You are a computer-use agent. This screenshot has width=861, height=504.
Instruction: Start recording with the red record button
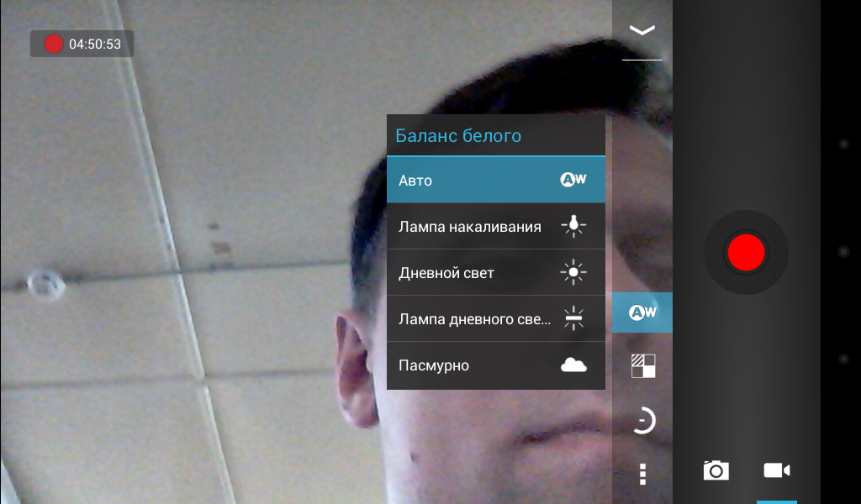[x=747, y=252]
